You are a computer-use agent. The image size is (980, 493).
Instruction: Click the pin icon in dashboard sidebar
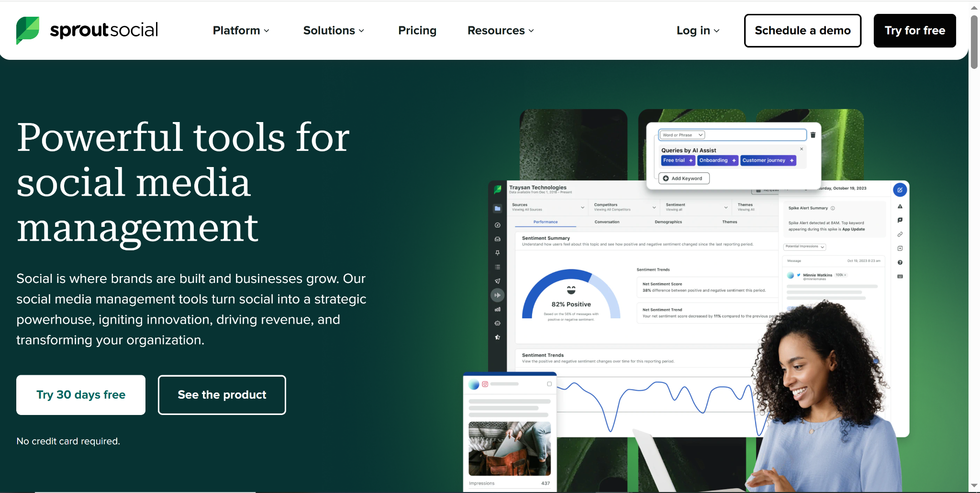pyautogui.click(x=498, y=253)
